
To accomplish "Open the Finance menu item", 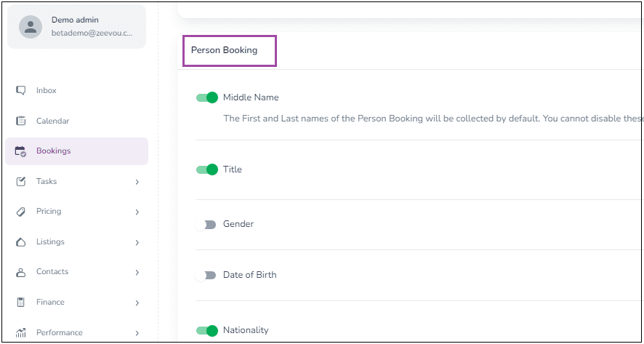I will [77, 303].
